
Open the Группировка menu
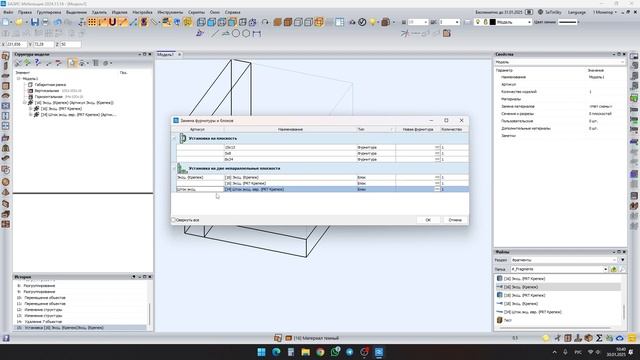[49, 12]
